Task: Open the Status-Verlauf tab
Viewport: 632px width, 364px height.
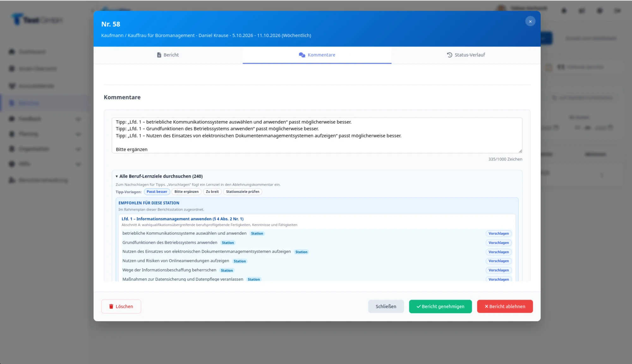Action: pos(466,55)
